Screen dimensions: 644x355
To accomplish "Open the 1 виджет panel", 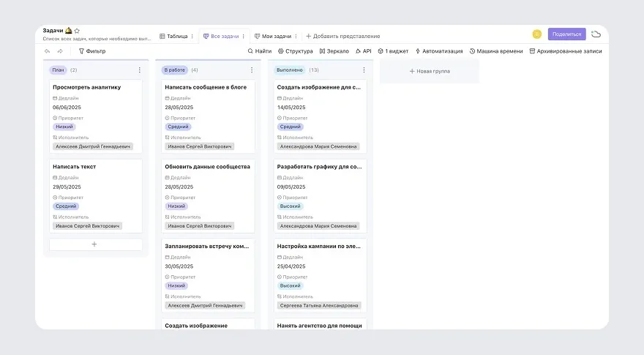I will pyautogui.click(x=393, y=51).
